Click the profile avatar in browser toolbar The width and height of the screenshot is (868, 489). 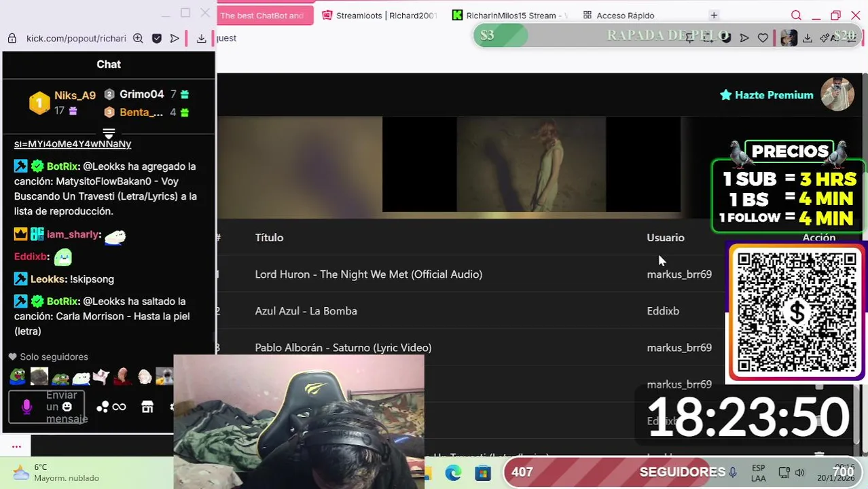click(789, 38)
